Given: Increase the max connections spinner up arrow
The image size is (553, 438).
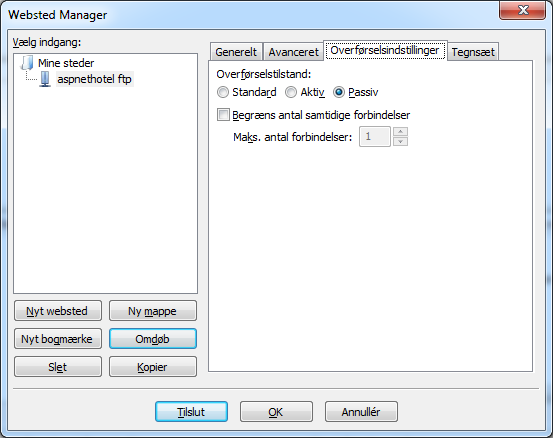Looking at the screenshot, I should (400, 132).
